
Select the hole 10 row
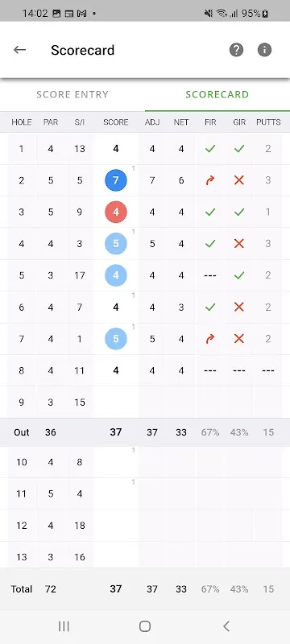coord(145,462)
